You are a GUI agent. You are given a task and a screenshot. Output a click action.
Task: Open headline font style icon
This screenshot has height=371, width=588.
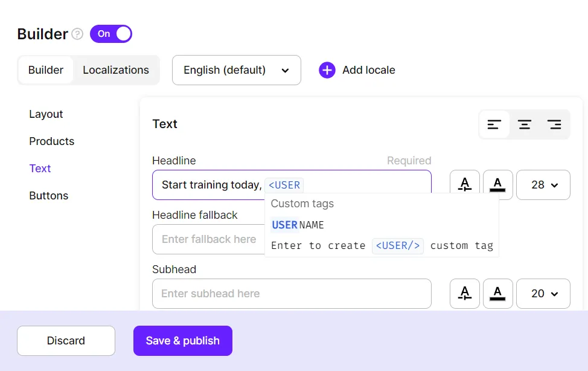point(465,185)
